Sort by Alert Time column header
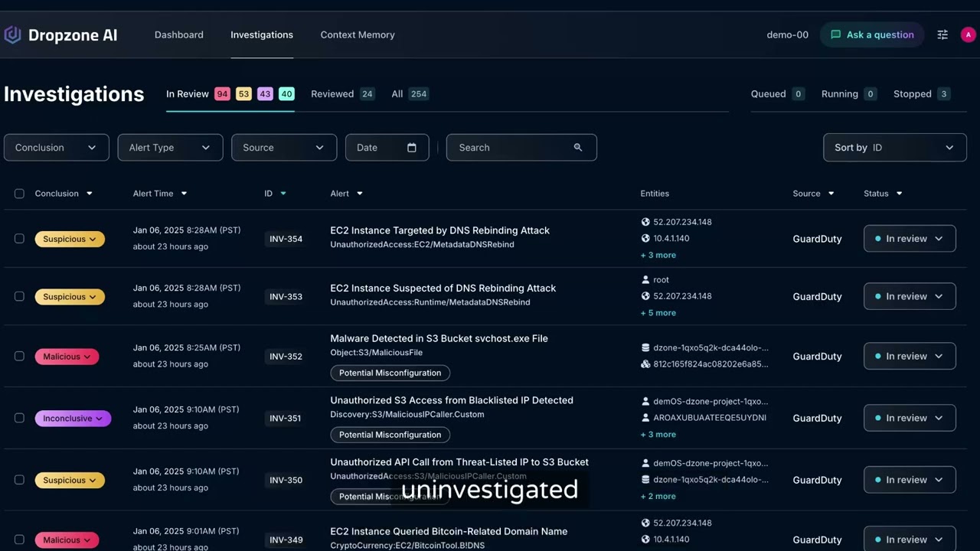This screenshot has width=980, height=551. pos(160,194)
